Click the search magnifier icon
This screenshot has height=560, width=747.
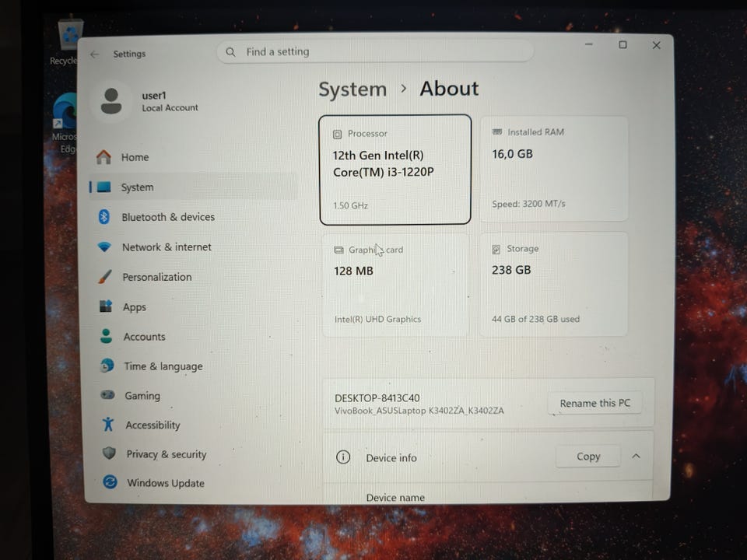pos(230,52)
